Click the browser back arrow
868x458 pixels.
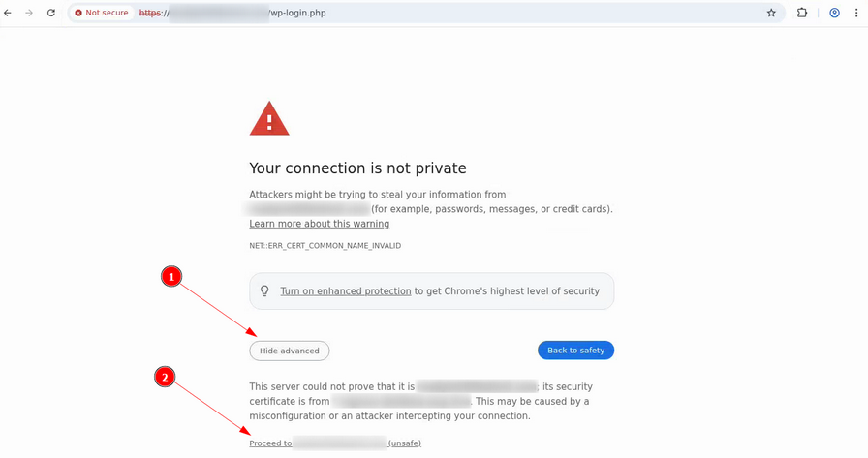[x=9, y=13]
